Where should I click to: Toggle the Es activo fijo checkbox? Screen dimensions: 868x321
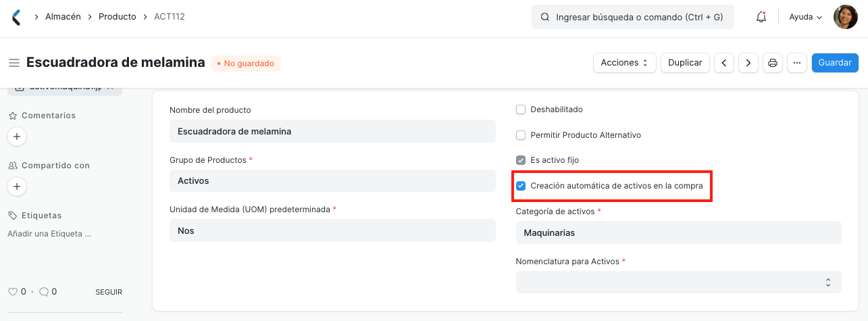pyautogui.click(x=521, y=160)
